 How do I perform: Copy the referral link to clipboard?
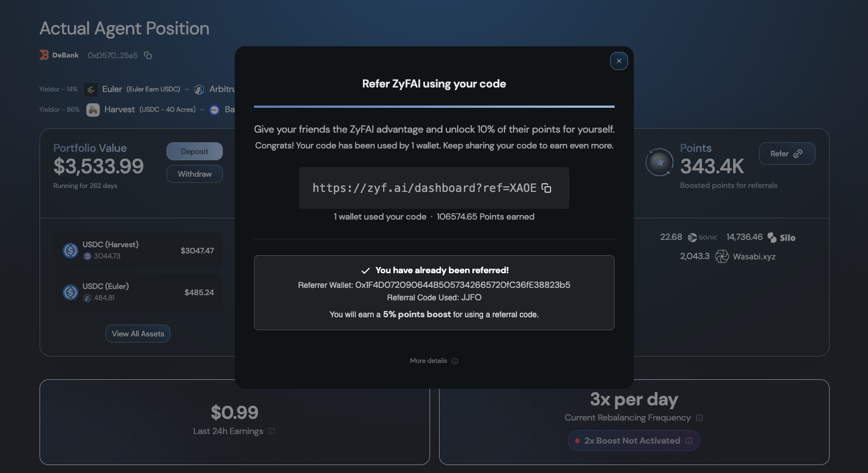(x=546, y=188)
